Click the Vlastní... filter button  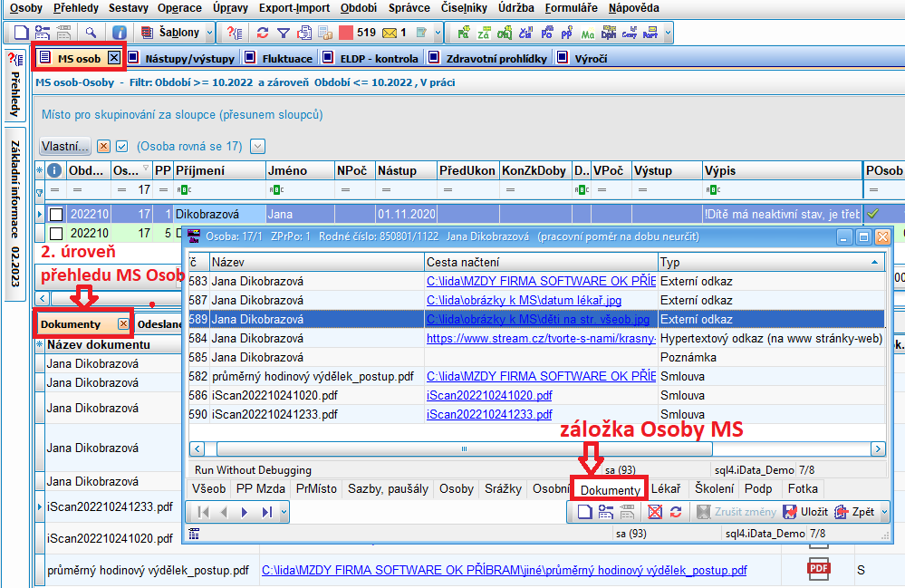(x=64, y=147)
